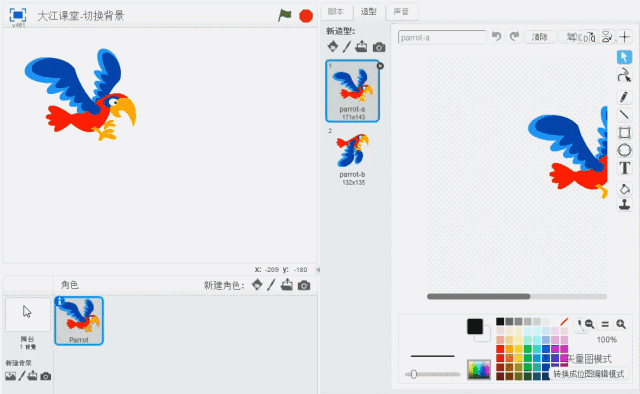Viewport: 640px width, 394px height.
Task: Select the Line tool
Action: (624, 115)
